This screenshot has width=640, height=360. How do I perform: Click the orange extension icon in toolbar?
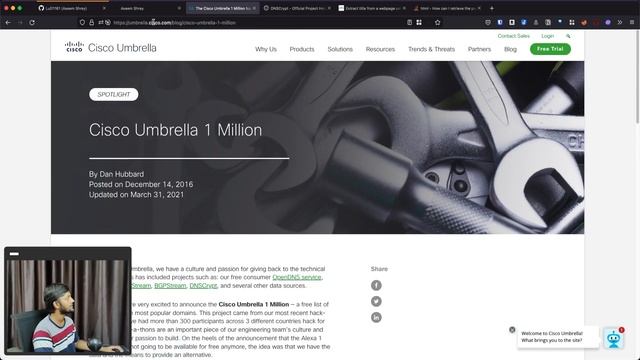pos(584,22)
